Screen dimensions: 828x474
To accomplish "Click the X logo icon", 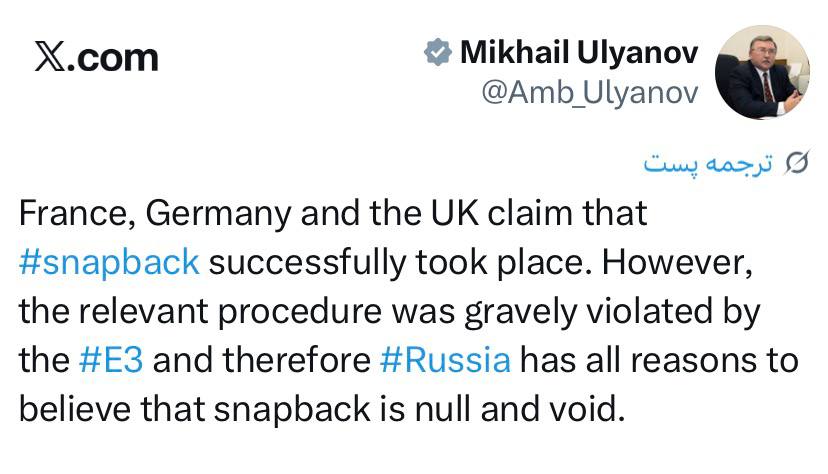I will [50, 57].
